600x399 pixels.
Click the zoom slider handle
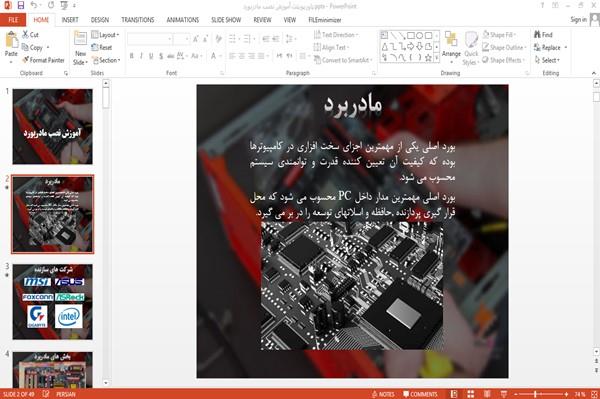point(535,394)
